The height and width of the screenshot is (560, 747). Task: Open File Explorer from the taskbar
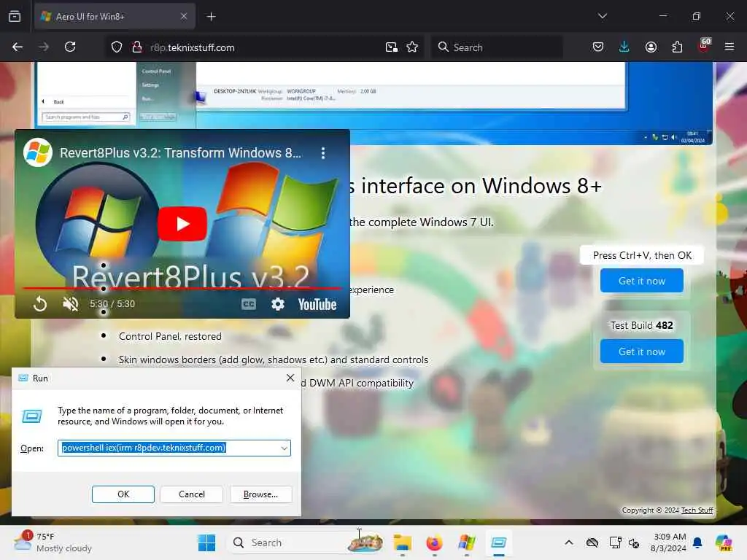[403, 542]
